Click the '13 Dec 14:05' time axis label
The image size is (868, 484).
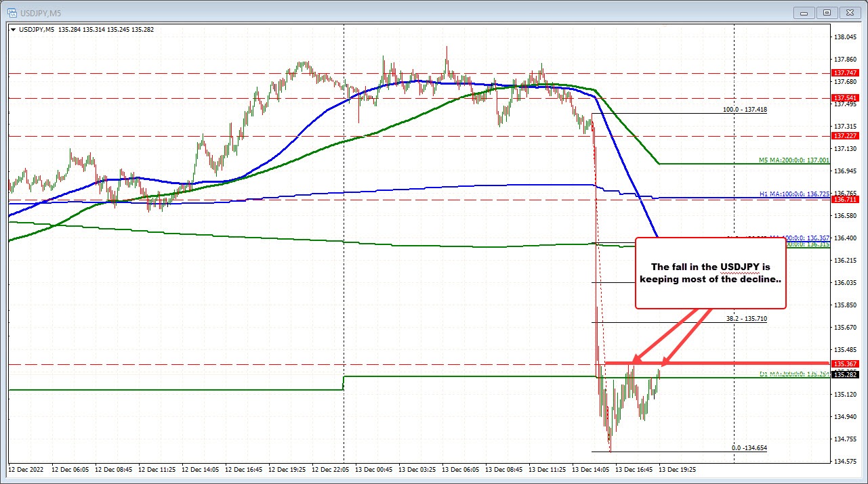(591, 468)
